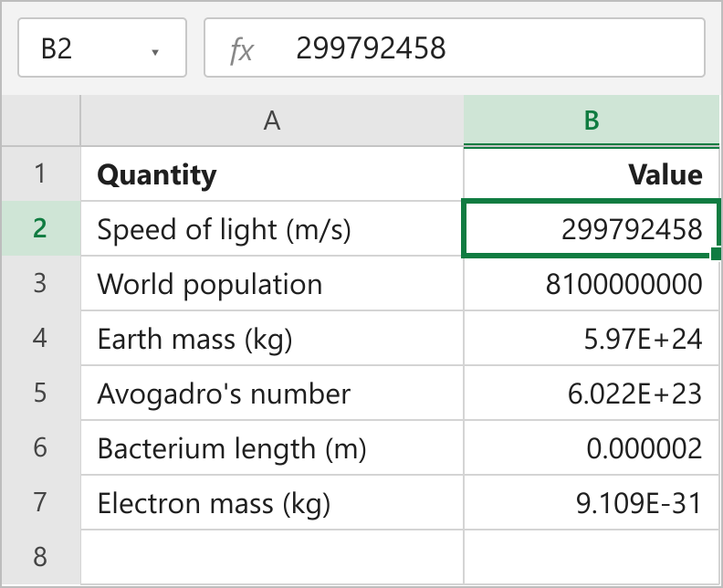The image size is (723, 588).
Task: Select row 6 header
Action: coord(40,447)
